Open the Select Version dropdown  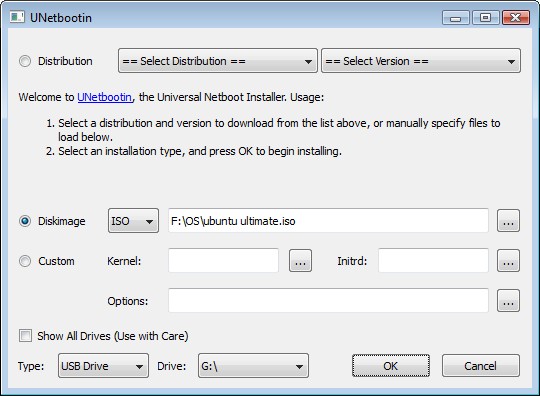(421, 61)
